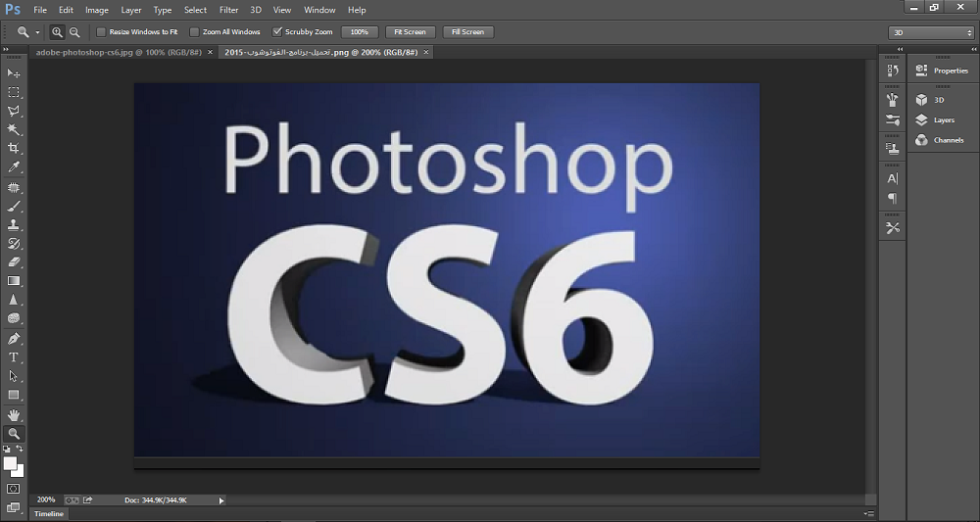Select the Hand tool
980x522 pixels.
13,415
